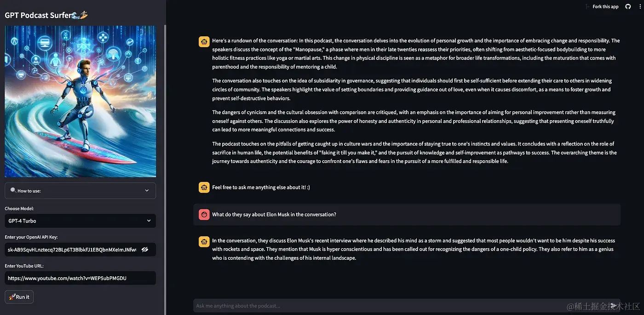This screenshot has height=315, width=644.
Task: Click the user avatar on the Elon Musk question
Action: tap(204, 215)
